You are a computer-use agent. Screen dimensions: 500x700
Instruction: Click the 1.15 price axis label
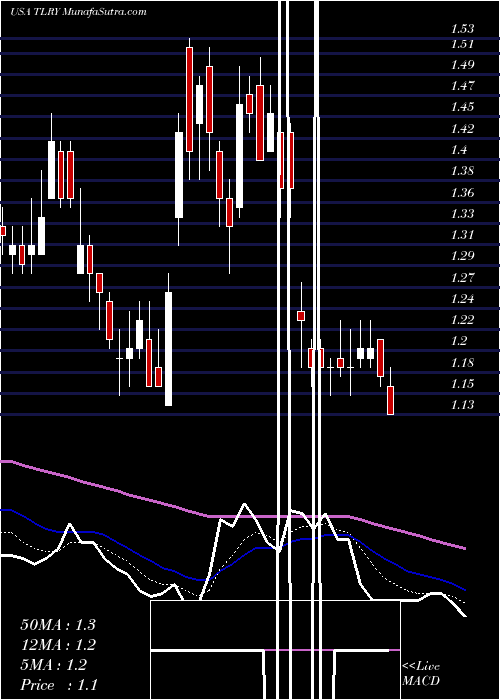[x=462, y=383]
